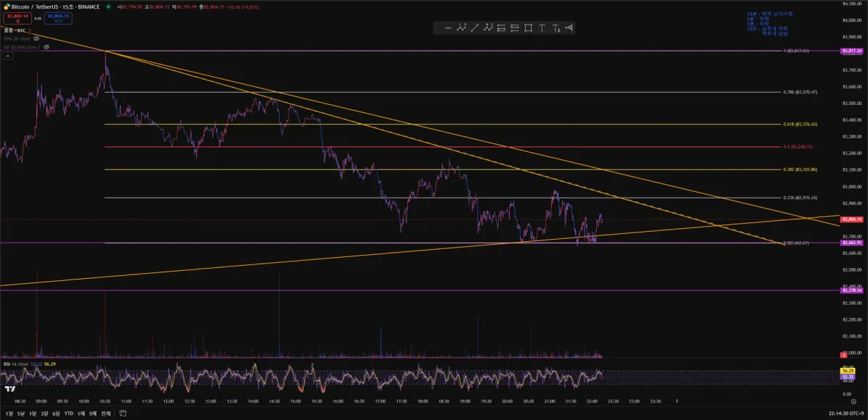Select the plain Text tool
The height and width of the screenshot is (420, 868).
(542, 28)
